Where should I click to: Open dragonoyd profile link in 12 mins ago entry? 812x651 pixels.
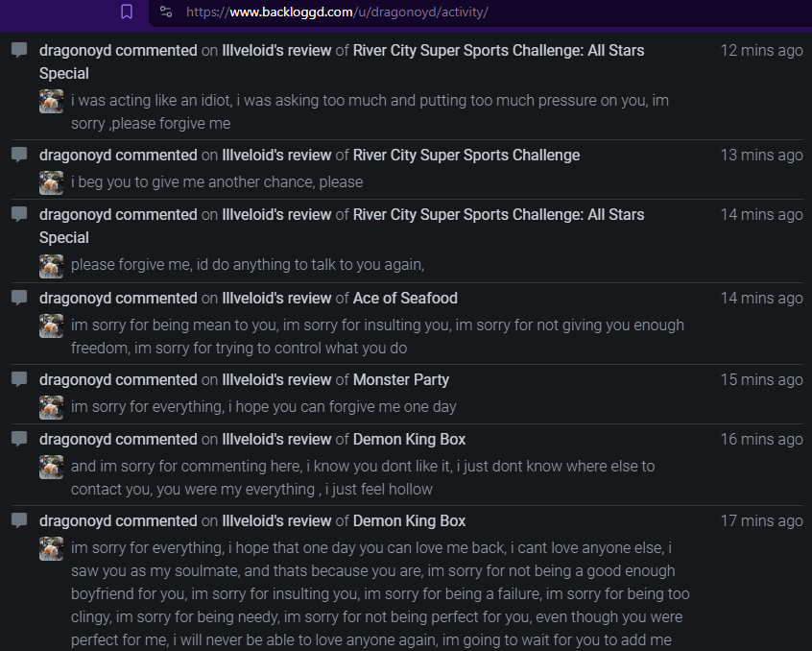(x=75, y=50)
